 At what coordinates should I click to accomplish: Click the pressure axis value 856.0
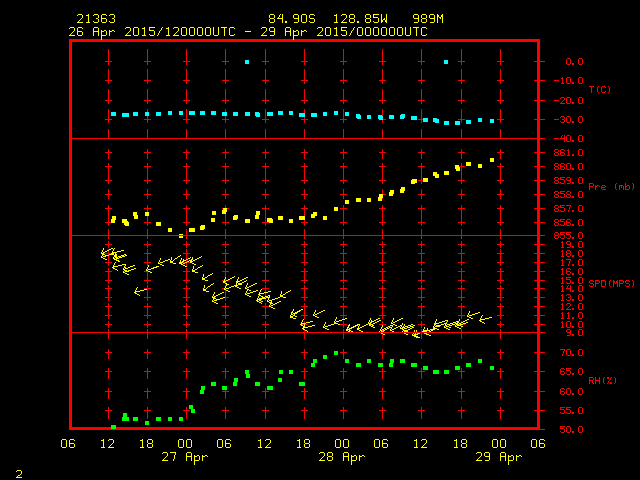(x=568, y=222)
